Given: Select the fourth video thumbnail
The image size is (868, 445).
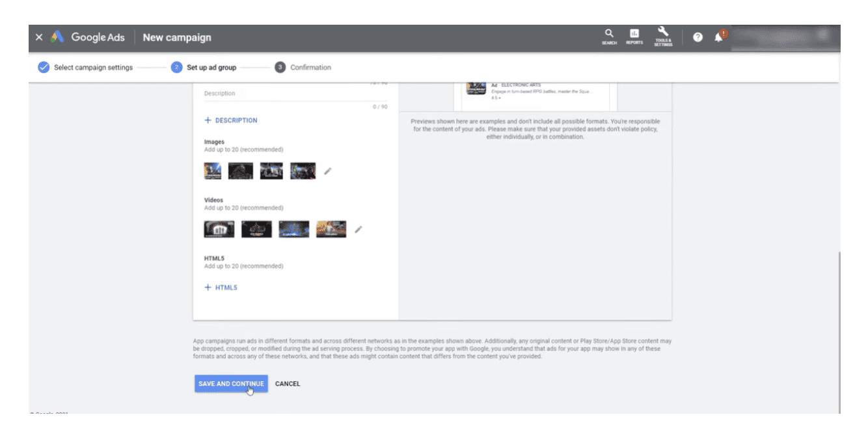Looking at the screenshot, I should coord(331,229).
